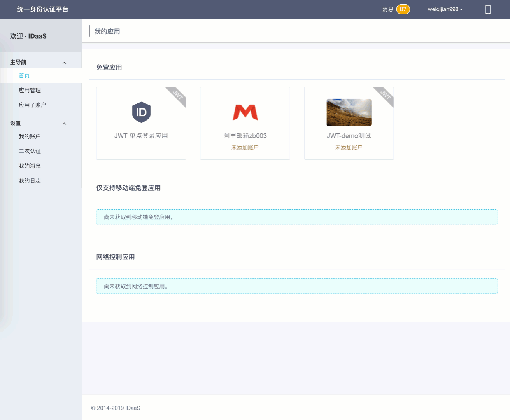The width and height of the screenshot is (510, 420).
Task: Open 我的日志 in the sidebar
Action: (30, 181)
